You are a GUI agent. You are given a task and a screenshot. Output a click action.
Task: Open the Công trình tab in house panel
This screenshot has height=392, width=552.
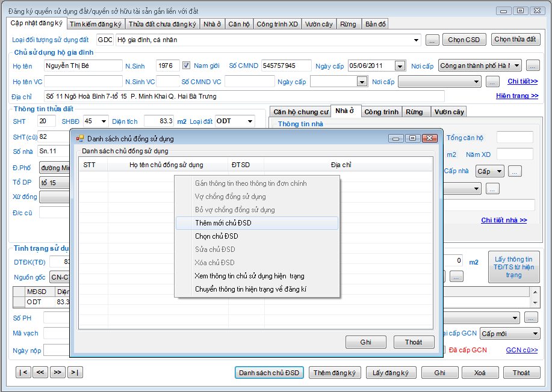pos(381,112)
